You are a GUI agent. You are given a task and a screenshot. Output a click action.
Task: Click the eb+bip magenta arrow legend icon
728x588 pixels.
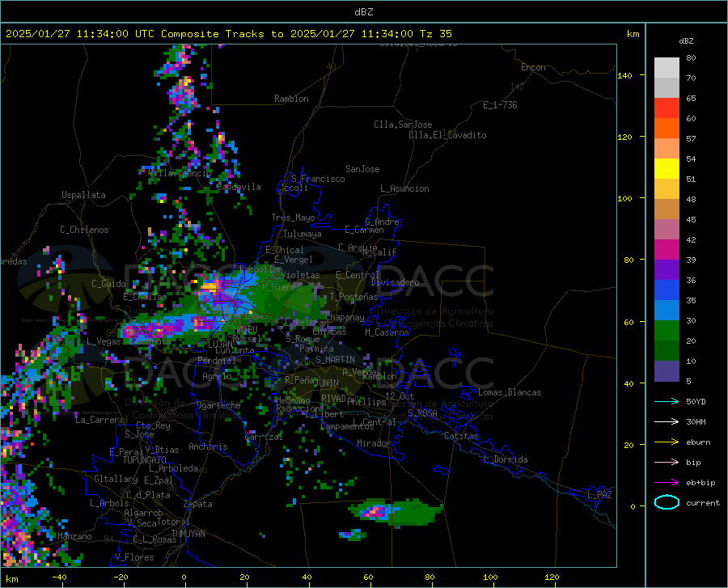(x=667, y=483)
